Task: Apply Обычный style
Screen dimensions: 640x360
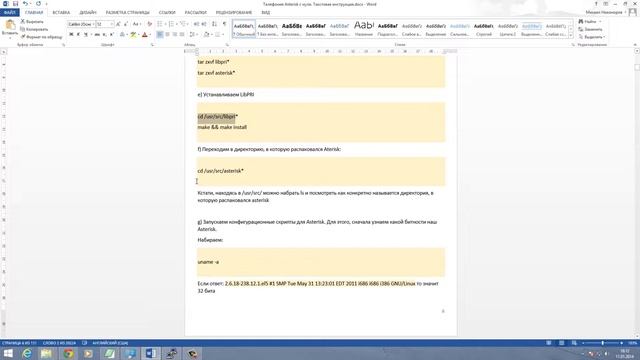Action: 244,29
